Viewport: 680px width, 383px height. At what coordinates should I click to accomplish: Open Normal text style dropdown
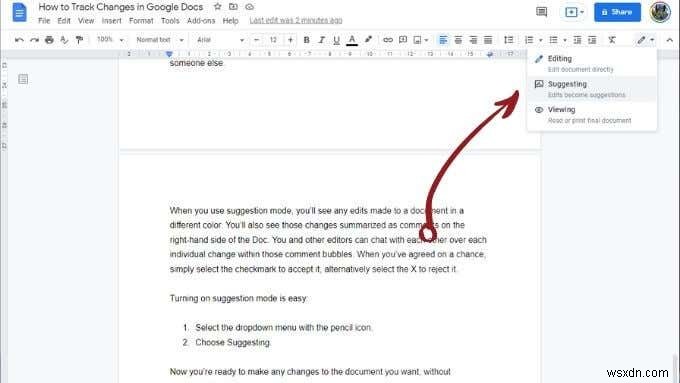tap(160, 39)
